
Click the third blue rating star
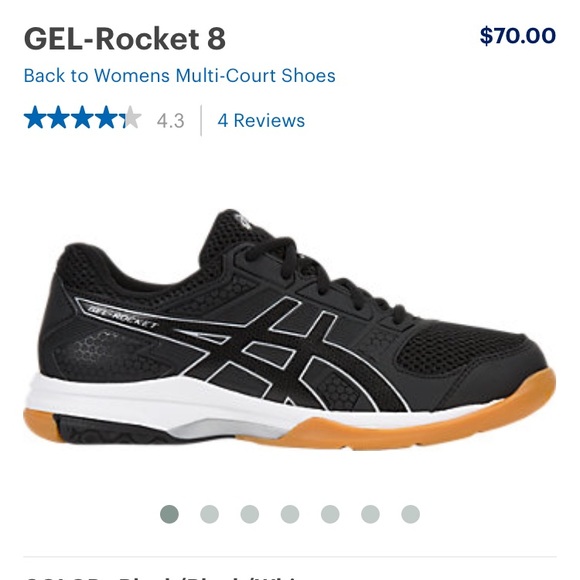(x=83, y=117)
